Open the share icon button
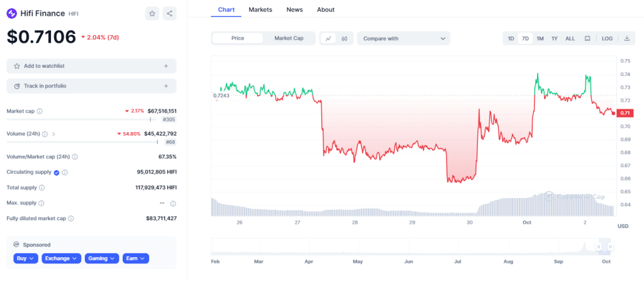The width and height of the screenshot is (644, 281). coord(170,14)
